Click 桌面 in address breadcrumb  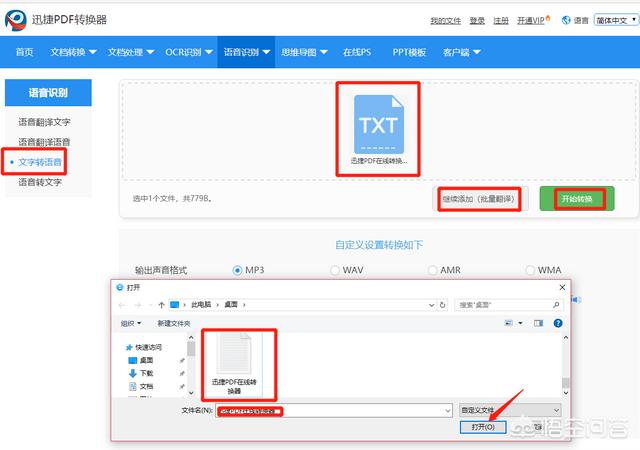point(231,305)
